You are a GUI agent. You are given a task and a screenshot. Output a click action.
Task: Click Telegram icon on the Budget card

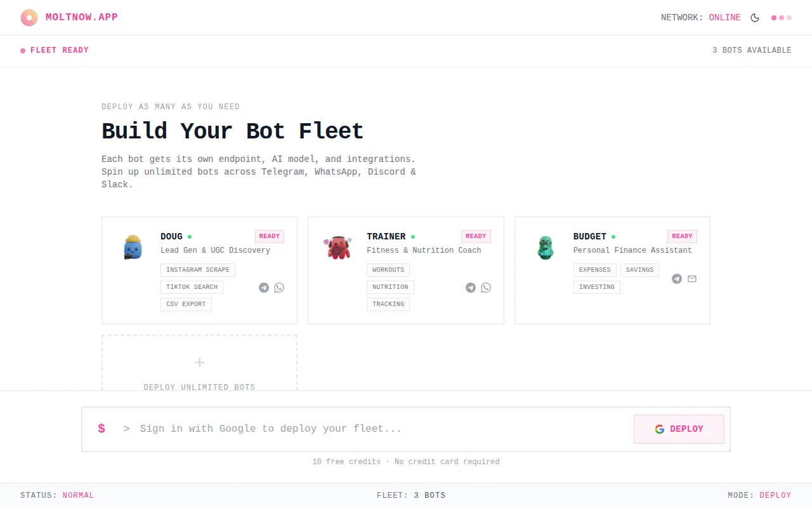(677, 279)
